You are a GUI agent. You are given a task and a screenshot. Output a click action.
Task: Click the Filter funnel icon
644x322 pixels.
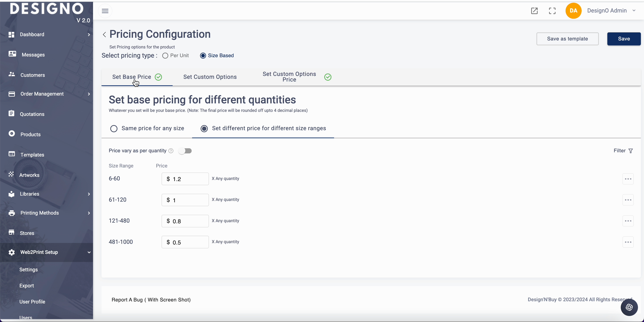631,151
